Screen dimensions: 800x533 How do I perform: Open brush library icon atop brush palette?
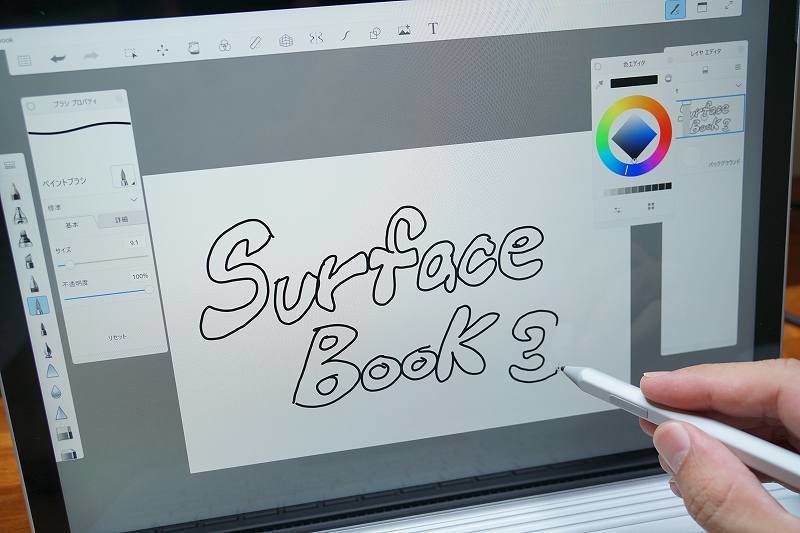tap(10, 165)
